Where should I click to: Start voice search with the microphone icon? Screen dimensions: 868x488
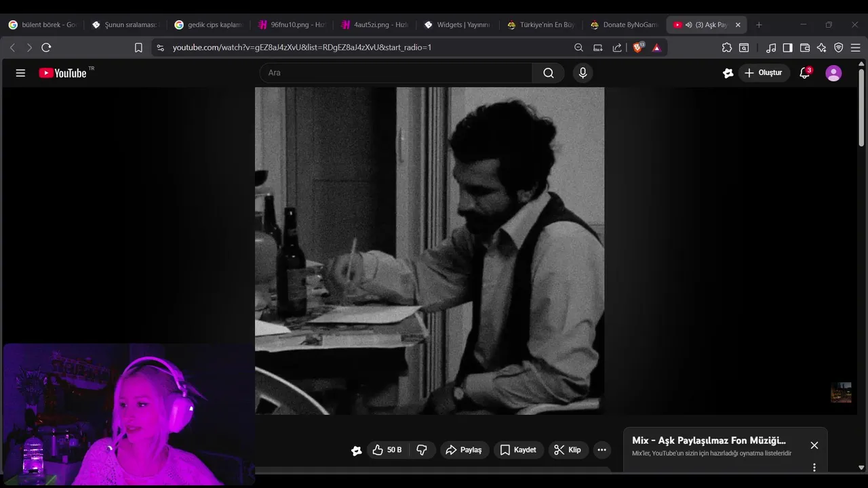(x=583, y=73)
